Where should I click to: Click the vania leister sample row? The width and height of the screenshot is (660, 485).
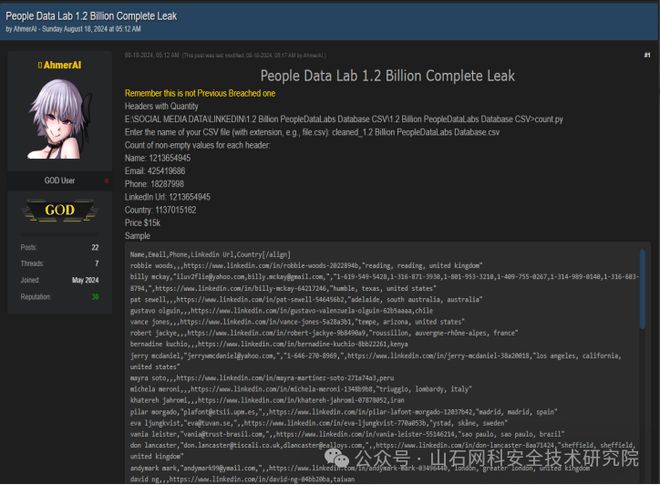tap(347, 434)
